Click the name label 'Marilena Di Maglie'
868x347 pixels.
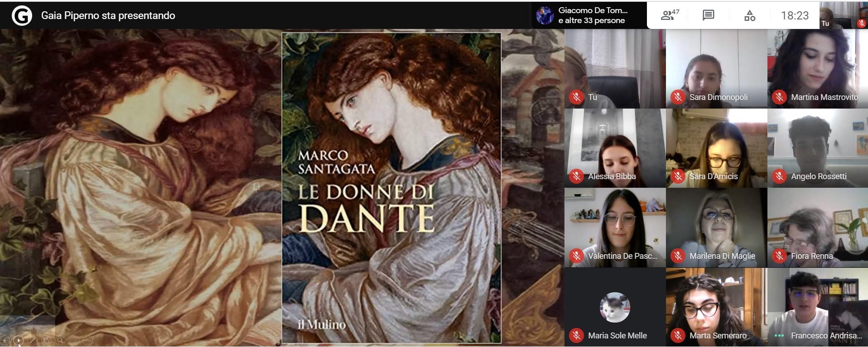[x=722, y=256]
